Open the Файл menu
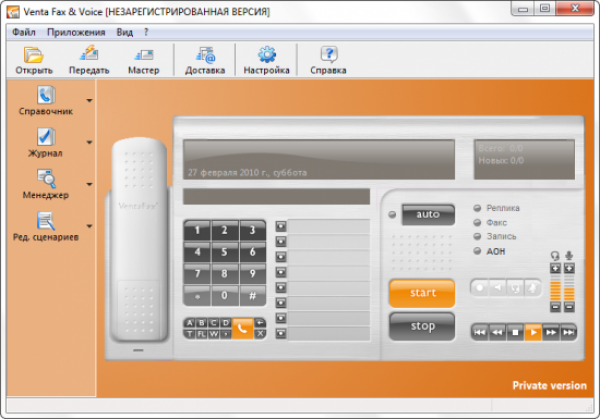600x419 pixels. pos(24,32)
